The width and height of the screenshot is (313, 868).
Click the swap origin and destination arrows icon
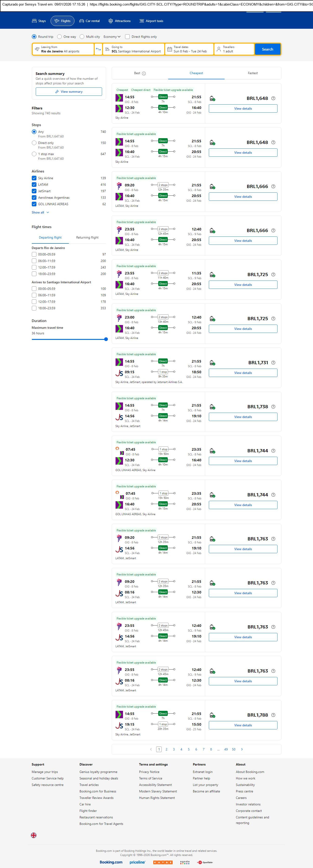coord(98,49)
